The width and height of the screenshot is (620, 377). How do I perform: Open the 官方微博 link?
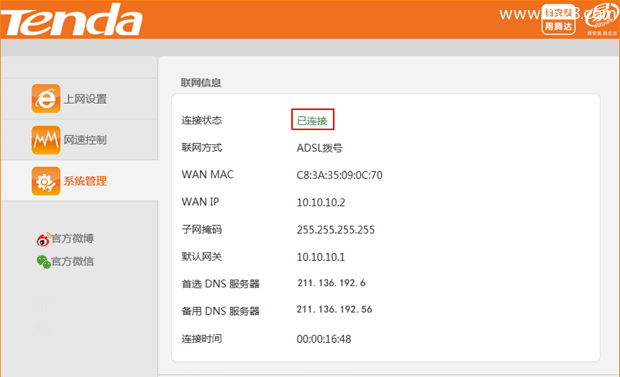[x=73, y=239]
